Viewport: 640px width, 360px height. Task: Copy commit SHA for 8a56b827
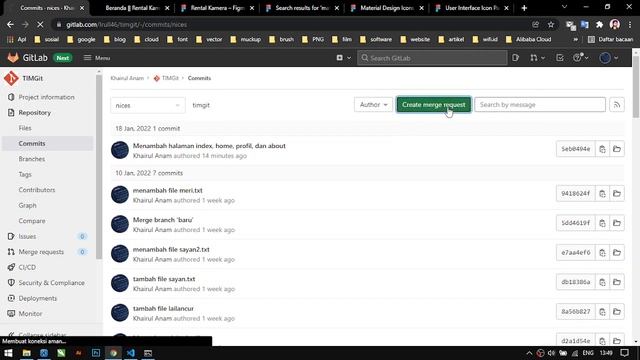602,311
